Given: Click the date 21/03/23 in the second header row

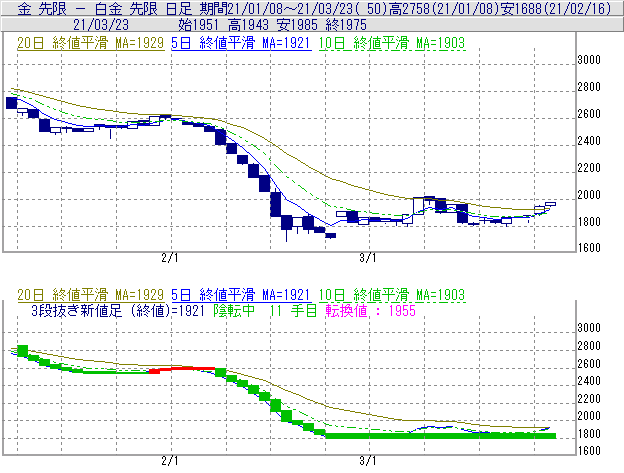Looking at the screenshot, I should pos(101,25).
